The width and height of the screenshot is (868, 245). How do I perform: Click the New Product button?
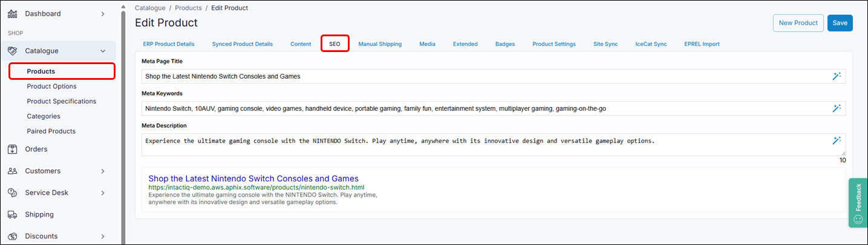coord(798,23)
